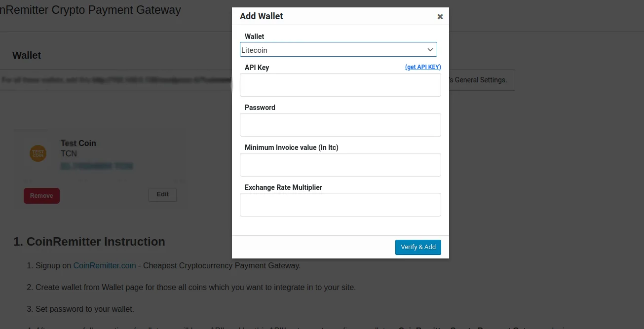The image size is (644, 329).
Task: Select the Test Coin wallet name
Action: click(78, 143)
